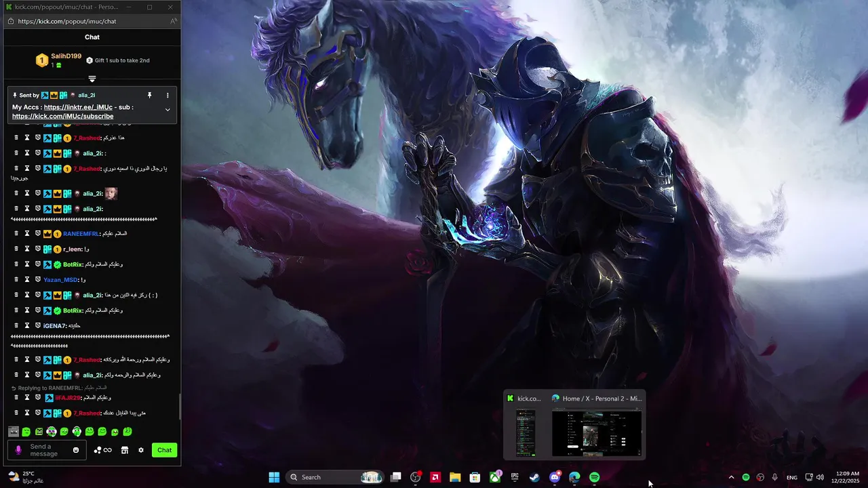The height and width of the screenshot is (488, 868).
Task: Open username RANEEMFRL in chat
Action: 81,234
